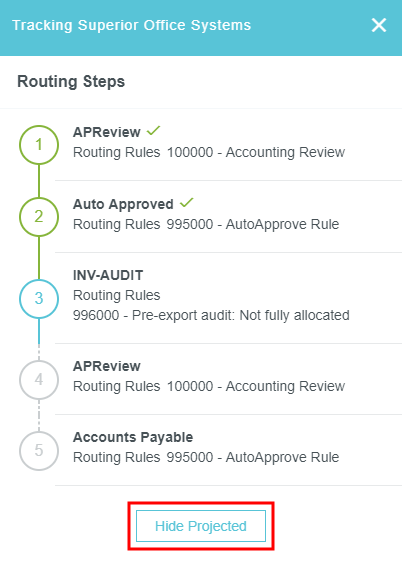Screen dimensions: 402x567
Task: Close the Tracking Superior Office Systems panel
Action: pyautogui.click(x=379, y=25)
